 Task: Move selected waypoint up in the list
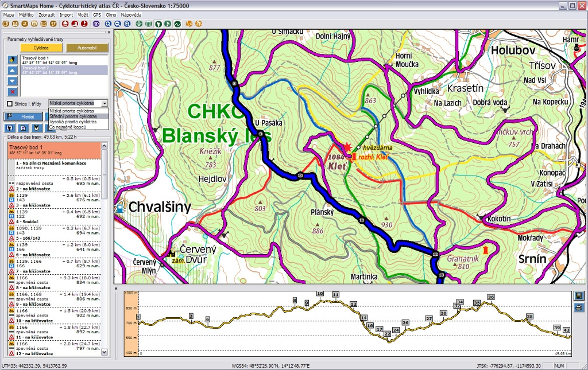coord(13,71)
